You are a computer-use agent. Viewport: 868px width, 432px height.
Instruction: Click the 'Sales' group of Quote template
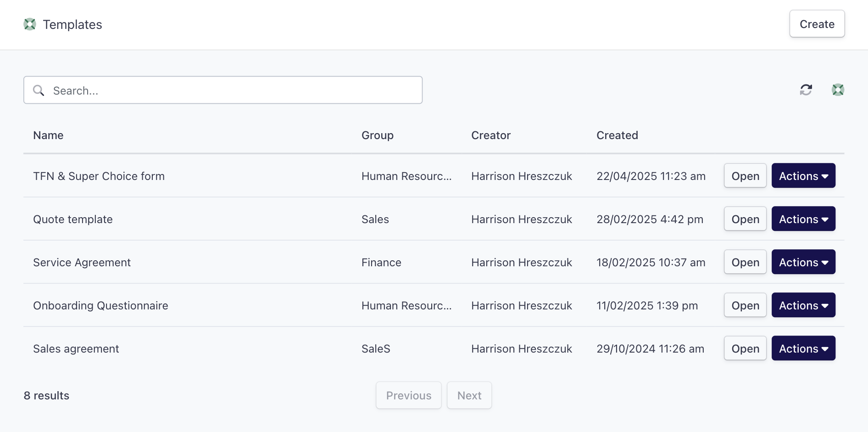click(375, 219)
